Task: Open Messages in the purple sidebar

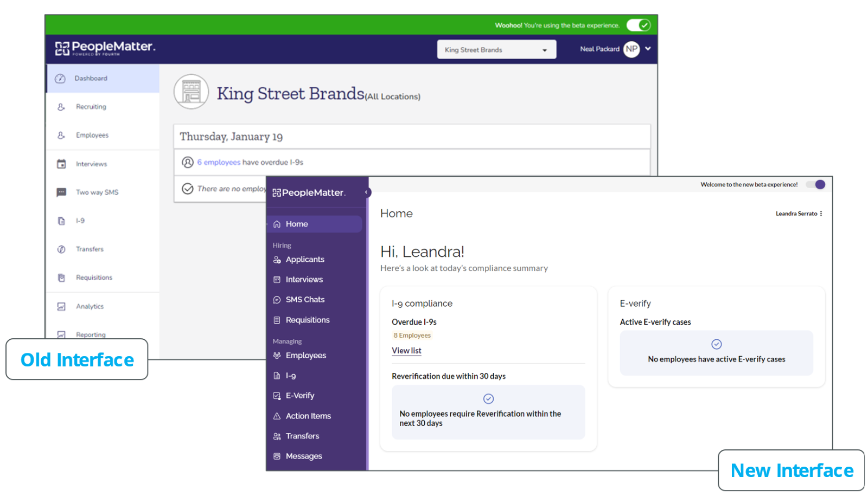Action: [304, 456]
